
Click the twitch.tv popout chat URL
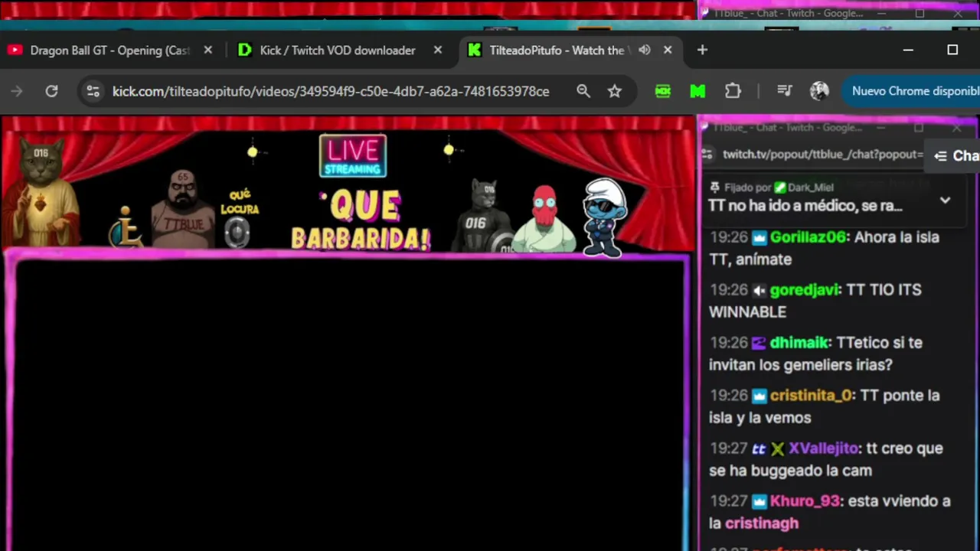point(823,154)
